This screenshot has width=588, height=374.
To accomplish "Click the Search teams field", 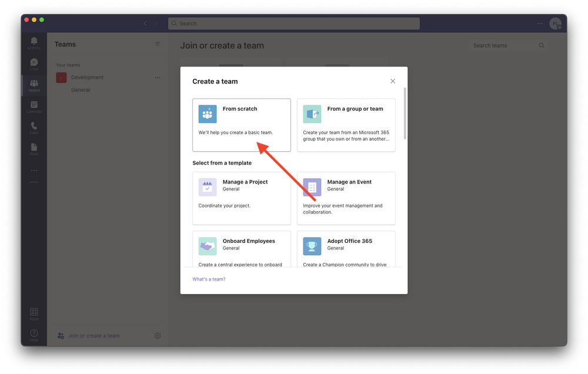I will tap(508, 45).
